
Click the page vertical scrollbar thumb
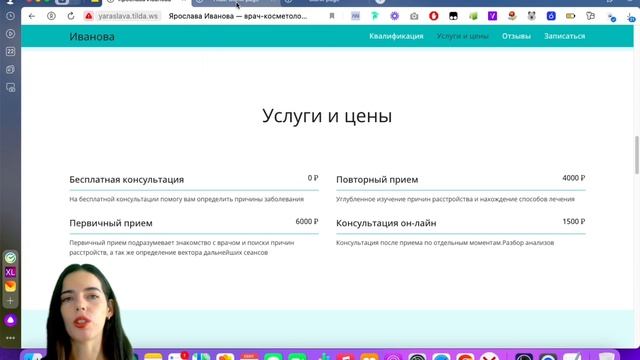pyautogui.click(x=637, y=155)
